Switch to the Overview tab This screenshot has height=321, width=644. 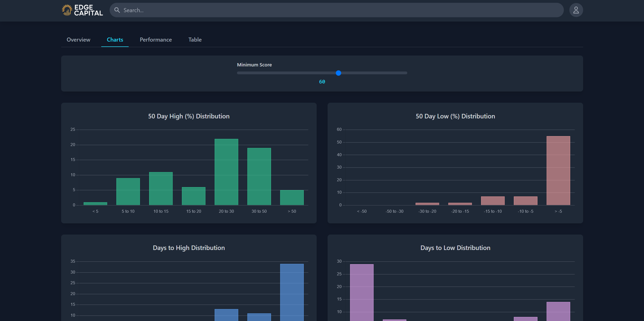point(78,40)
